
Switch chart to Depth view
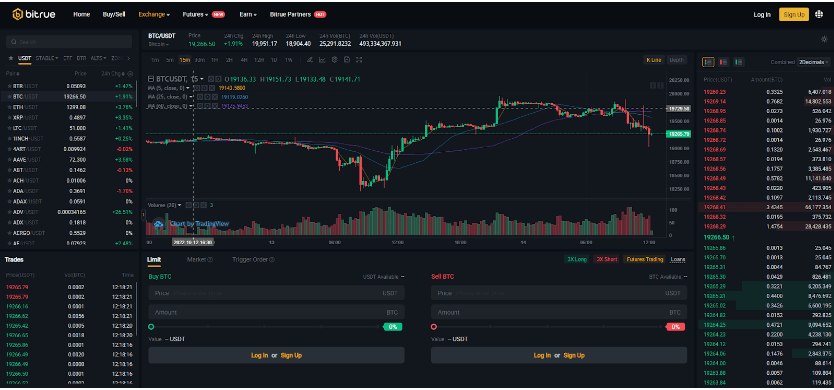[676, 60]
